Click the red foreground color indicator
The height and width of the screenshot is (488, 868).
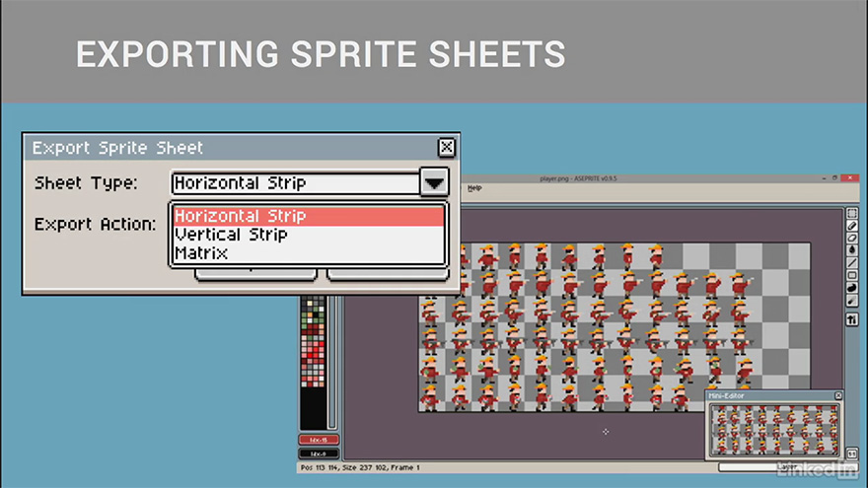(x=319, y=440)
